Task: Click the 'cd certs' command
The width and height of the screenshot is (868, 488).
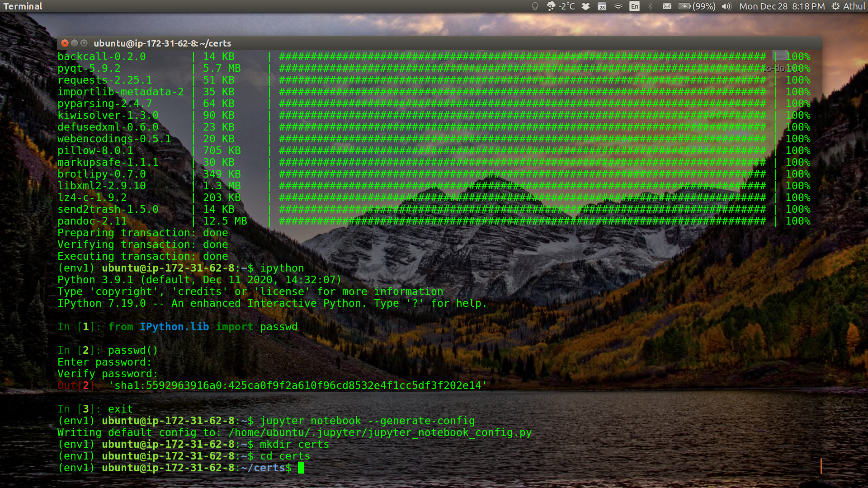Action: point(285,456)
